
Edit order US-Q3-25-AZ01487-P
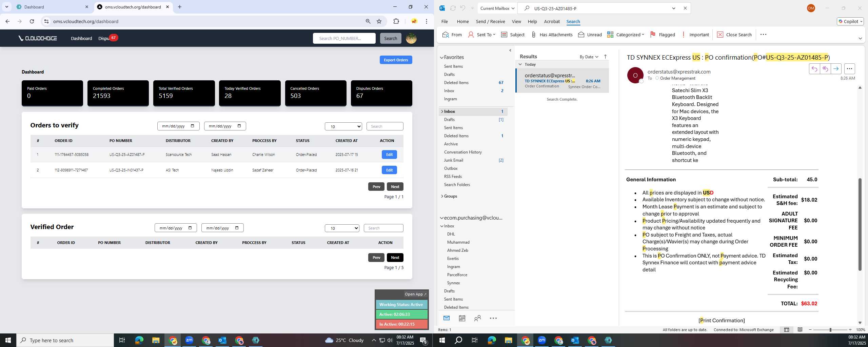[389, 155]
